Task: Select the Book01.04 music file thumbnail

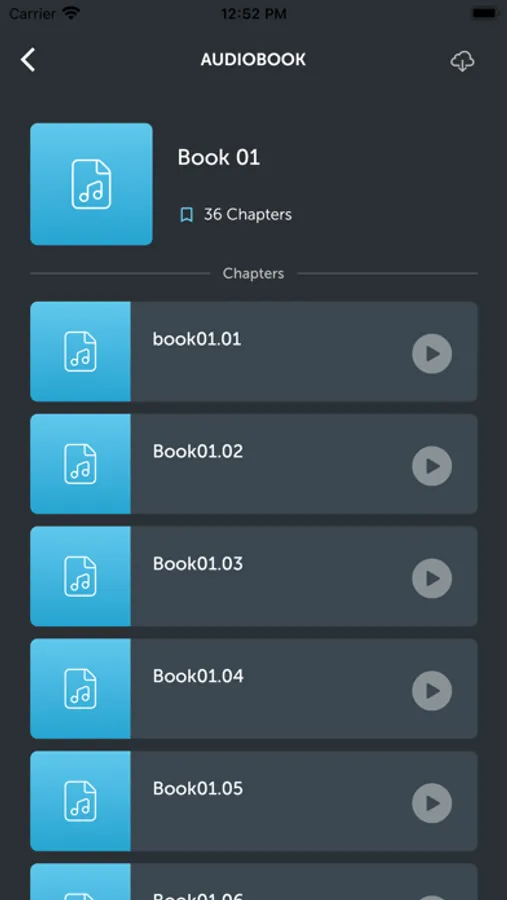Action: pyautogui.click(x=80, y=689)
